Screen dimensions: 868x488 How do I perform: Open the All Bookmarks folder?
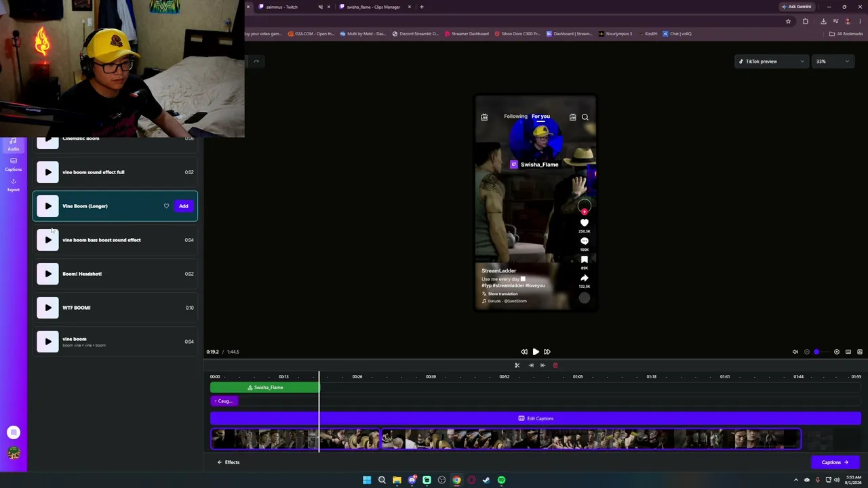[846, 34]
